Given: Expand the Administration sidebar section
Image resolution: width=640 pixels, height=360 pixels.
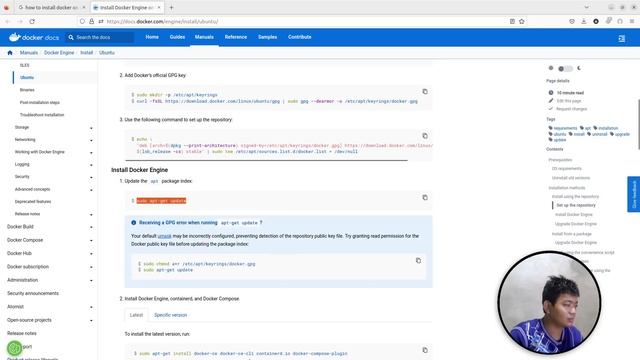Looking at the screenshot, I should tap(91, 280).
